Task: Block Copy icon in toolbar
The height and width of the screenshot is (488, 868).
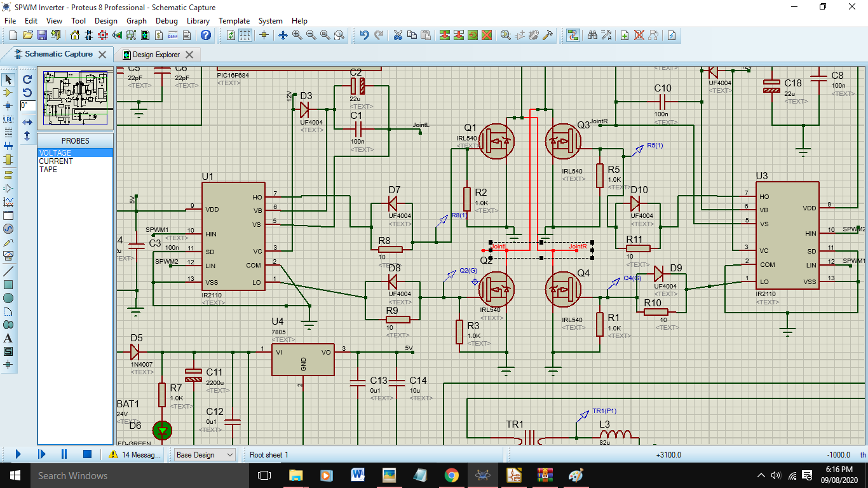Action: [445, 35]
